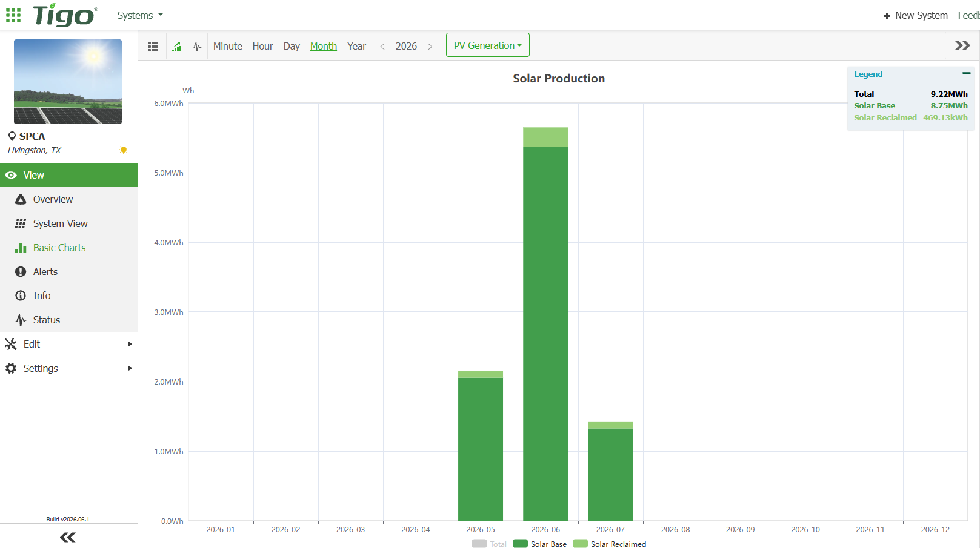The height and width of the screenshot is (548, 980).
Task: Click the 2026-07 Solar Base bar
Action: click(610, 474)
